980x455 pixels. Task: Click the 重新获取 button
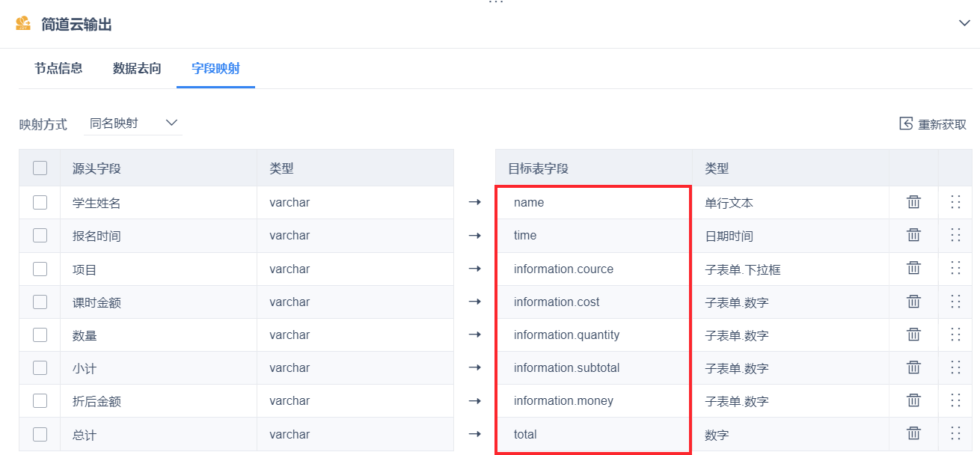(x=933, y=124)
